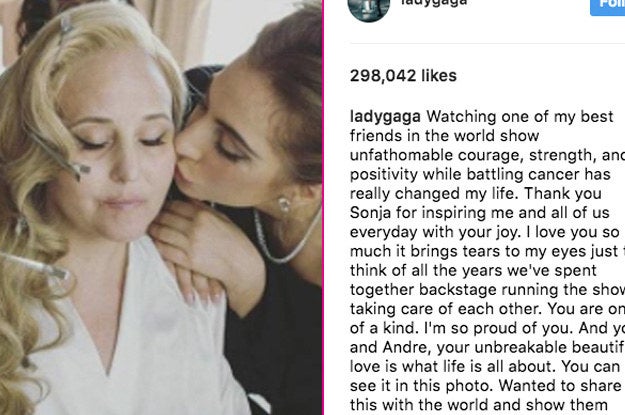Click the name Andre in the caption

tap(407, 347)
